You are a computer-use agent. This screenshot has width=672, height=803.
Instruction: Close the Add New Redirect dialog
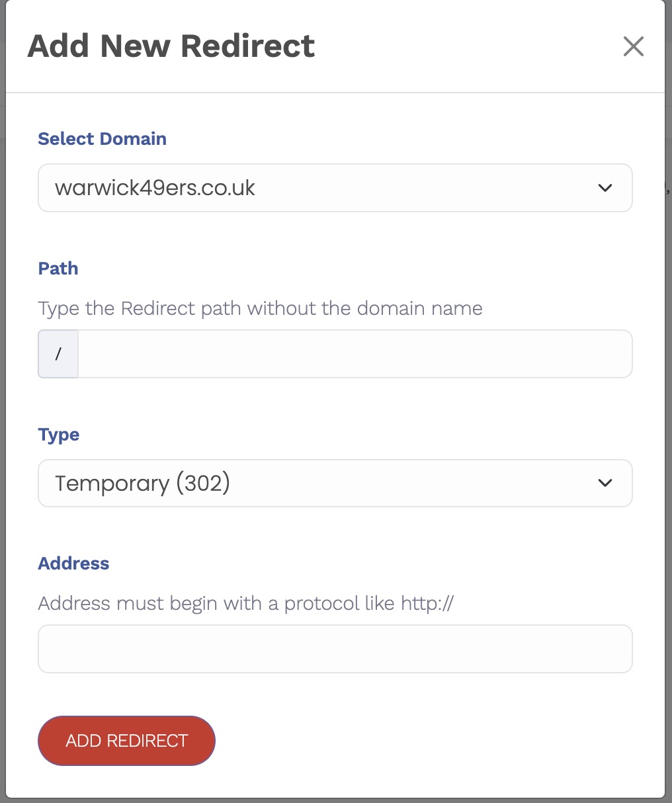(x=633, y=46)
